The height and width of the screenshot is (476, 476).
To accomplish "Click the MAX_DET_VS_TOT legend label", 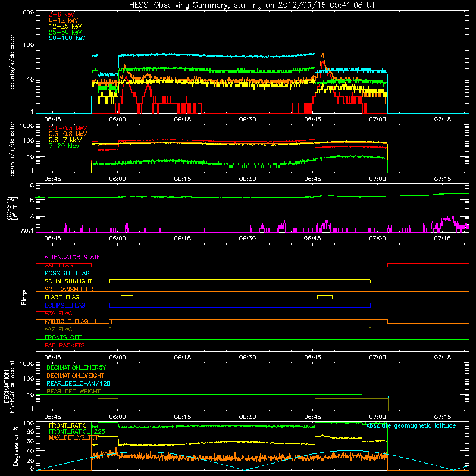I will coord(74,437).
